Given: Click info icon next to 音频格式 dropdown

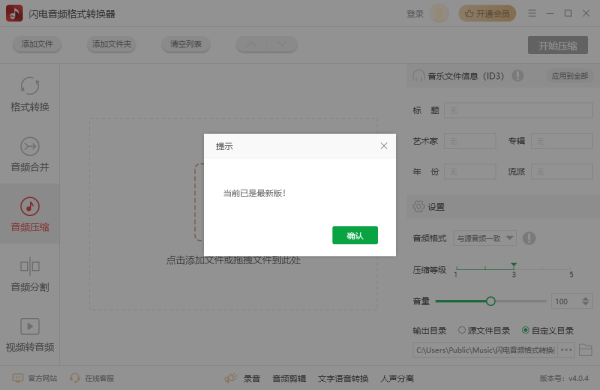Looking at the screenshot, I should point(529,238).
